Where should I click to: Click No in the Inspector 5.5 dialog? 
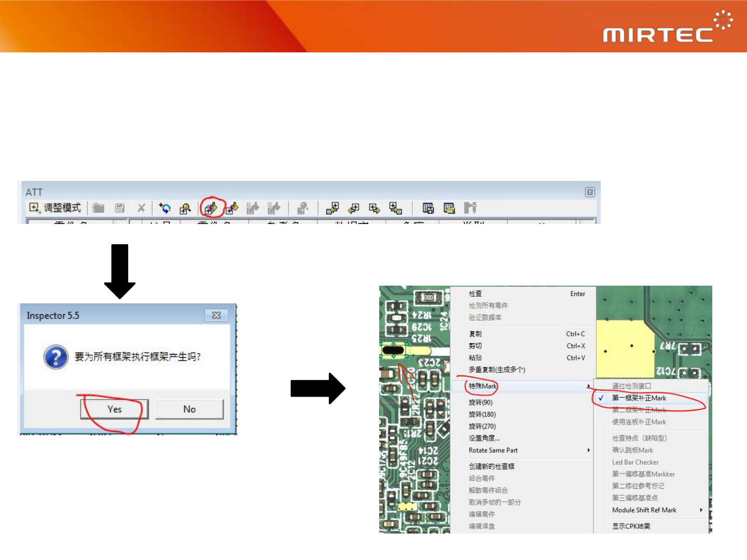tap(189, 409)
